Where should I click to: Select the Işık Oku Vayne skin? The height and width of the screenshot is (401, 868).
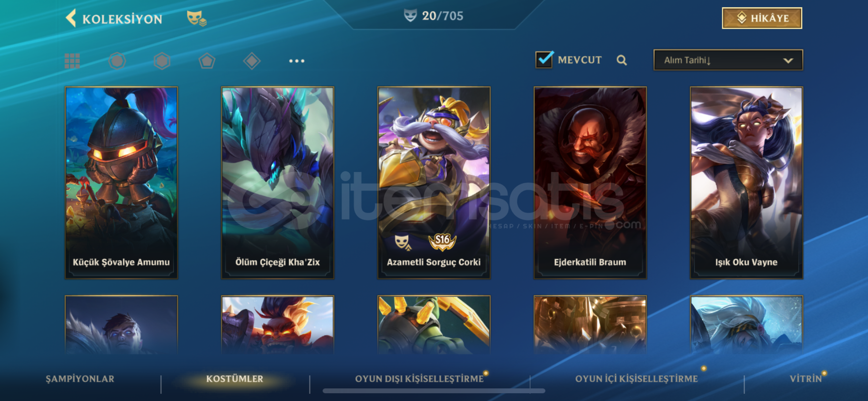pos(746,183)
